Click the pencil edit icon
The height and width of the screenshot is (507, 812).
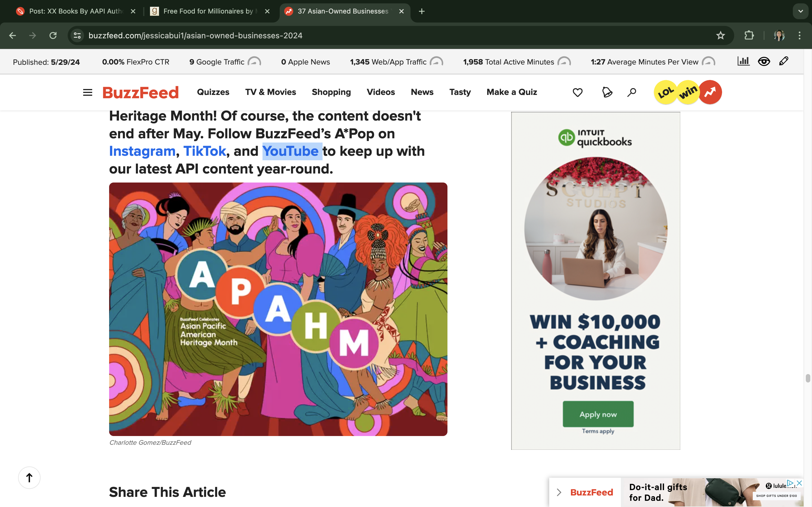tap(784, 61)
